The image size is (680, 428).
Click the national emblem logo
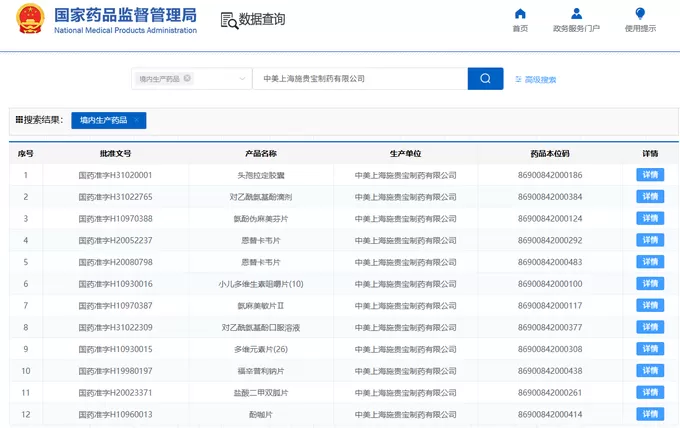[x=30, y=19]
